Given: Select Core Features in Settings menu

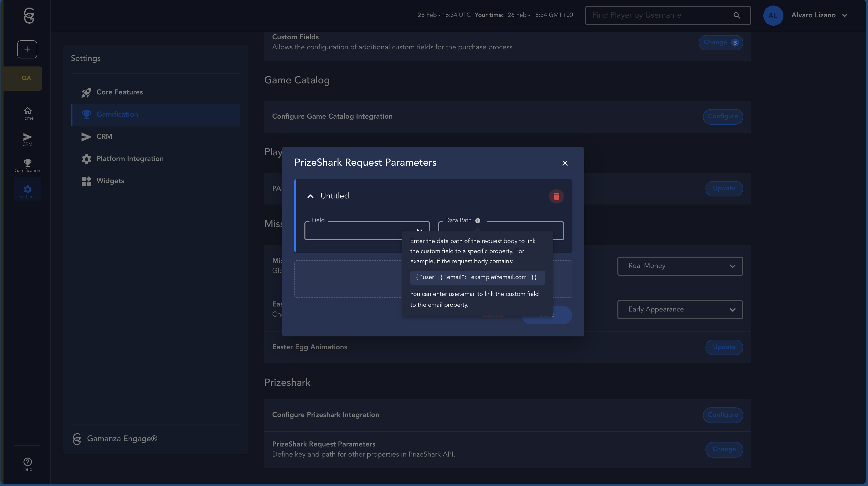Looking at the screenshot, I should click(x=119, y=92).
